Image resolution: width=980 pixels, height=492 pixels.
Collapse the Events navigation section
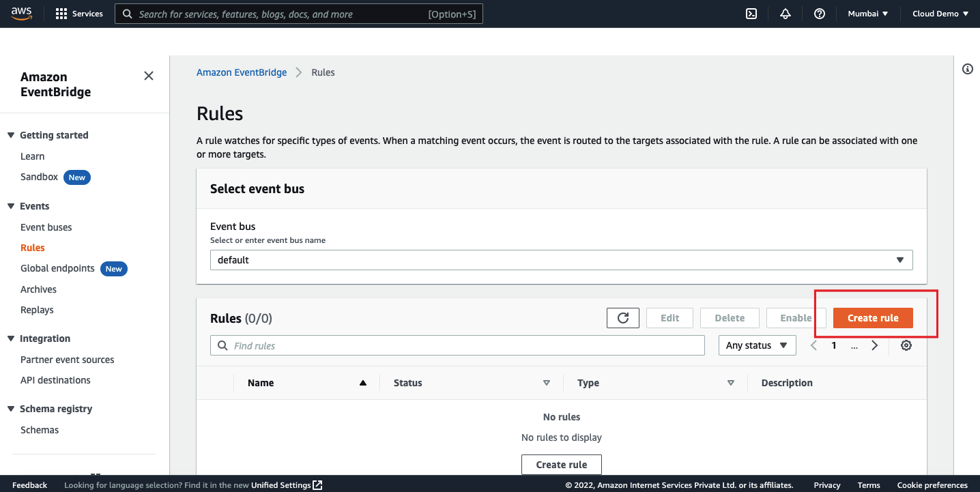pos(11,206)
